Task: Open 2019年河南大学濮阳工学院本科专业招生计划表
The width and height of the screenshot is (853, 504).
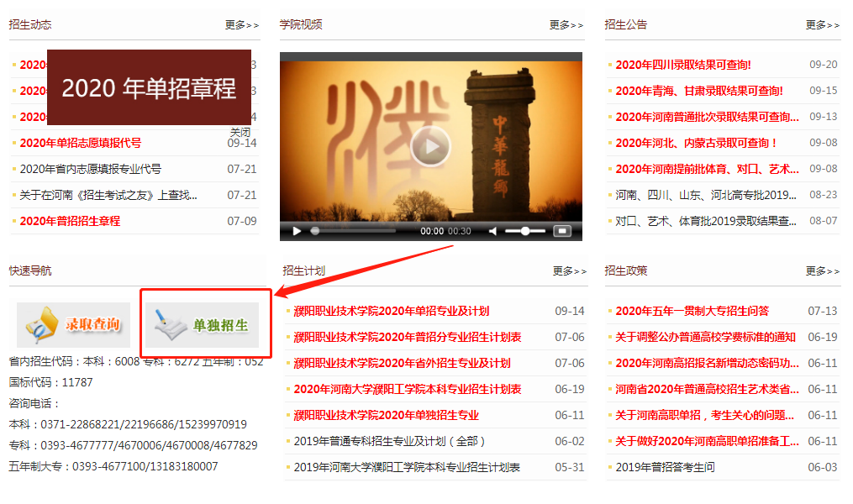Action: 407,467
